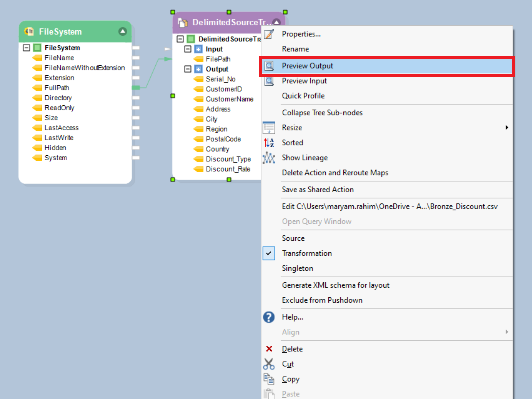Screen dimensions: 532x399
Task: Click the red Delete X icon
Action: click(x=269, y=349)
